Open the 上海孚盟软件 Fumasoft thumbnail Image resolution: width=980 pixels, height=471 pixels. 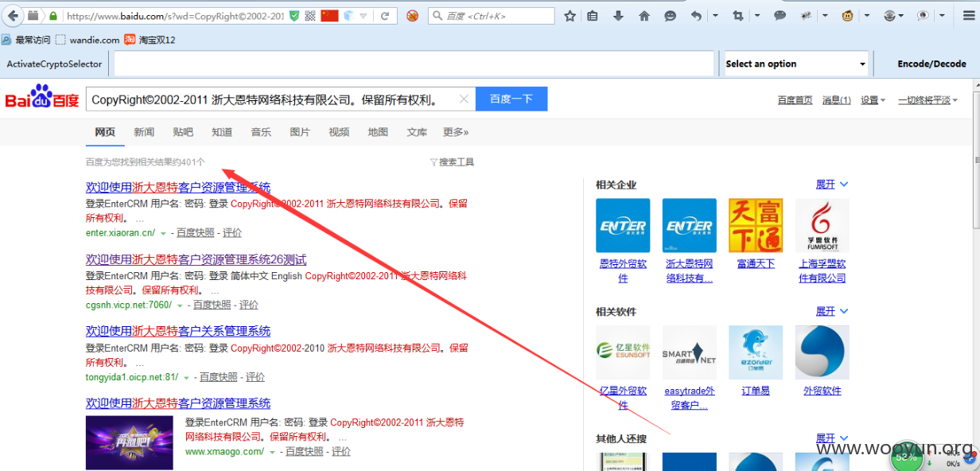click(x=822, y=225)
